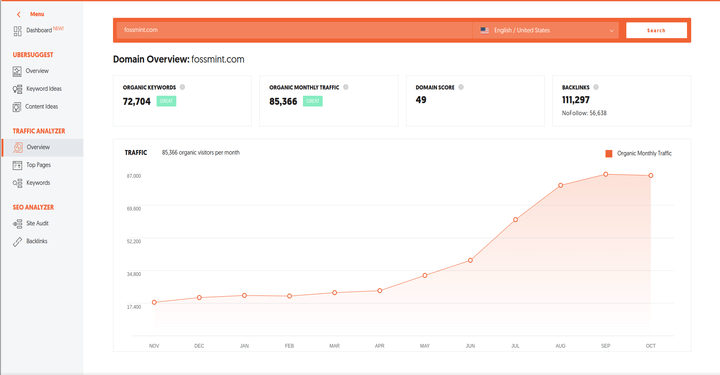
Task: Click the Organic Monthly Traffic legend swatch
Action: tap(609, 154)
